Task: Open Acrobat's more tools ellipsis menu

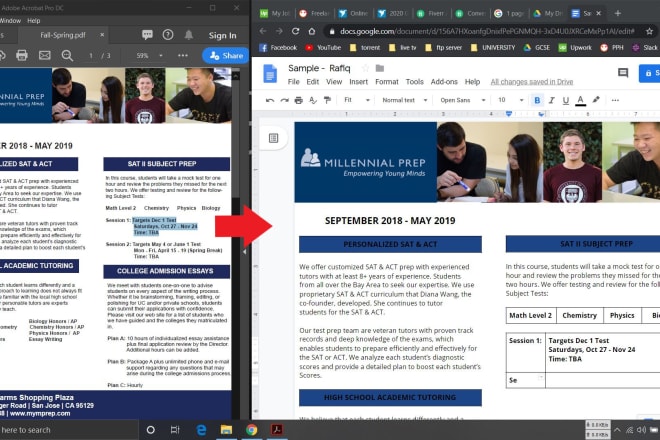Action: pyautogui.click(x=183, y=55)
